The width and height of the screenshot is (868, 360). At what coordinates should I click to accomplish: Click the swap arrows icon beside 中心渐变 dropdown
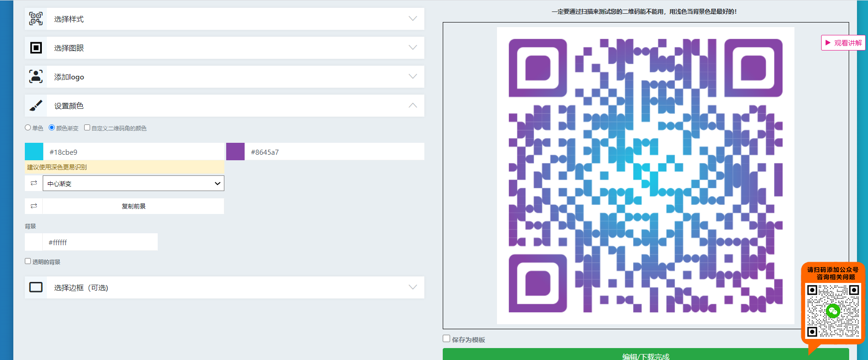click(x=34, y=183)
